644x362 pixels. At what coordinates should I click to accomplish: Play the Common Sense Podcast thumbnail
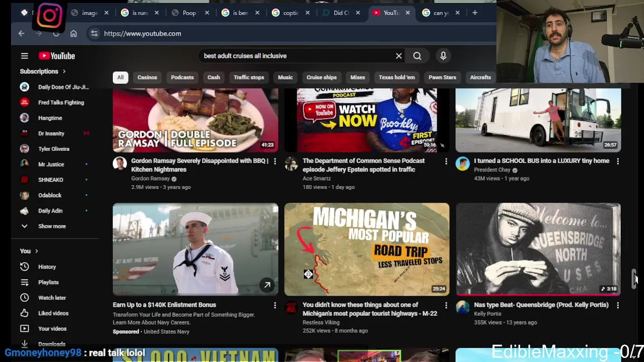pos(367,120)
